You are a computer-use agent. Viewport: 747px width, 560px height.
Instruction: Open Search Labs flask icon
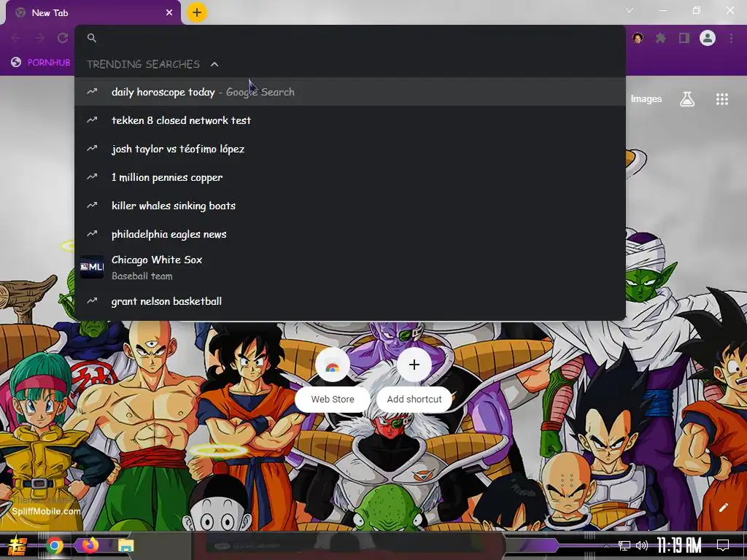[x=687, y=99]
